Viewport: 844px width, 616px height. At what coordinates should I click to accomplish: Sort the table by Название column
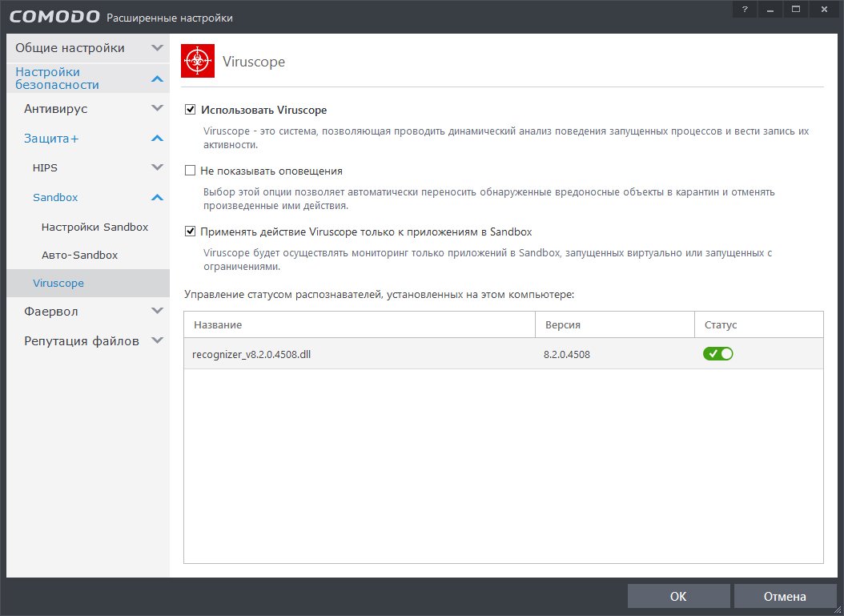tap(359, 324)
